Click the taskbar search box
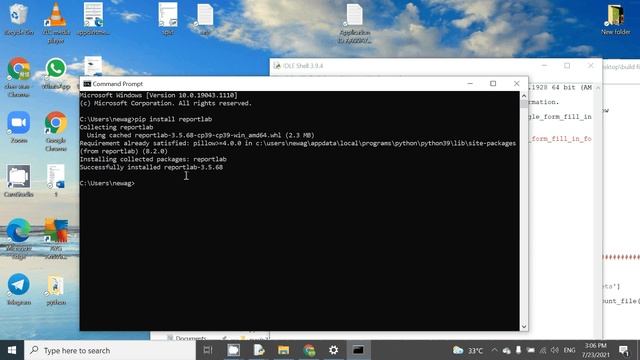The image size is (640, 360). 110,350
